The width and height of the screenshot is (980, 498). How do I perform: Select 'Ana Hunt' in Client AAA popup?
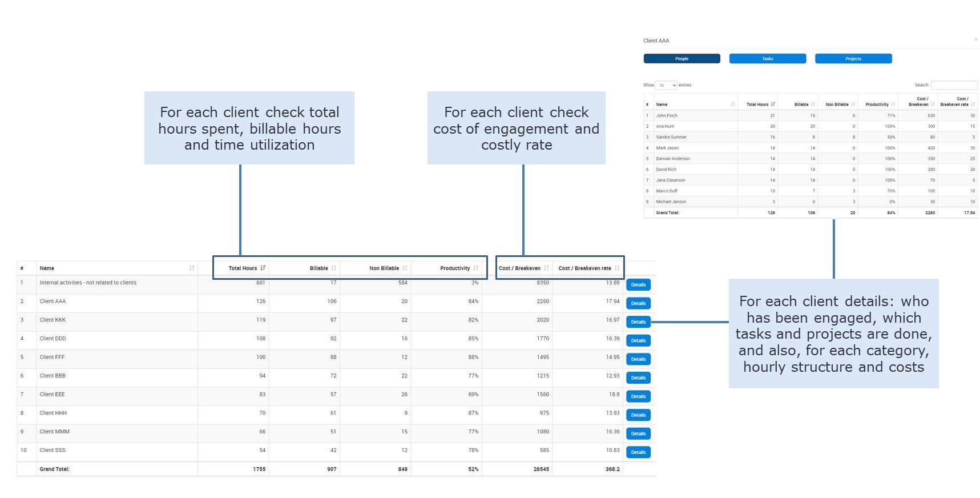(665, 126)
